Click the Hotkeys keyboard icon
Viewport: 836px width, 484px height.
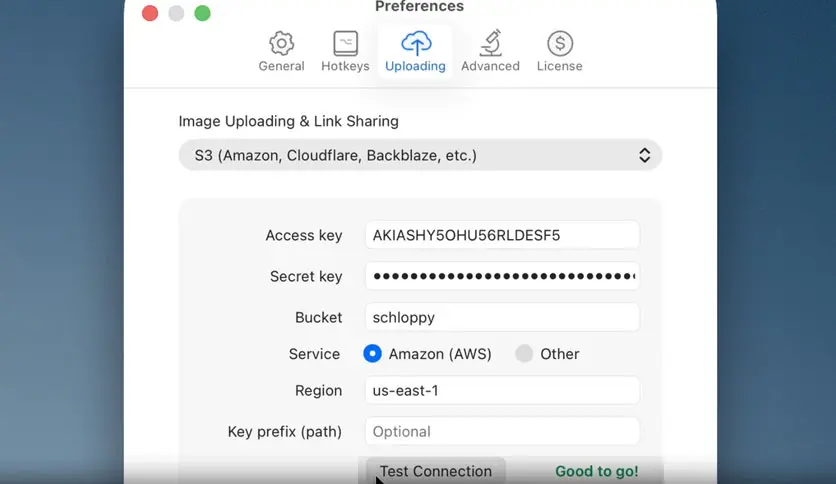click(345, 43)
